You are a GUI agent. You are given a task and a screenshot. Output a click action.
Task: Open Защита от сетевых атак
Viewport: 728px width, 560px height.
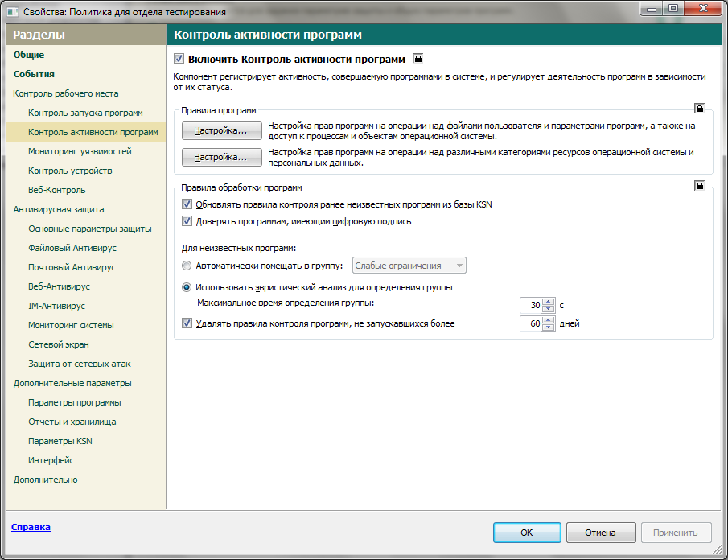point(80,364)
